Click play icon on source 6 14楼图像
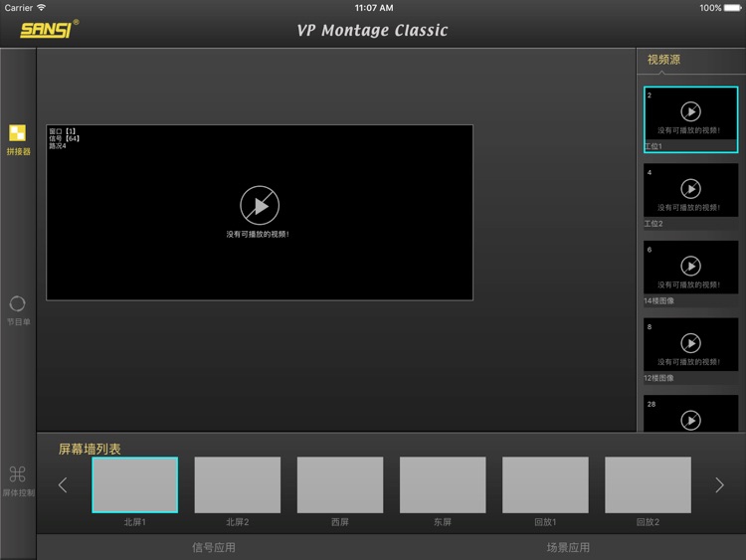746x560 pixels. tap(690, 266)
